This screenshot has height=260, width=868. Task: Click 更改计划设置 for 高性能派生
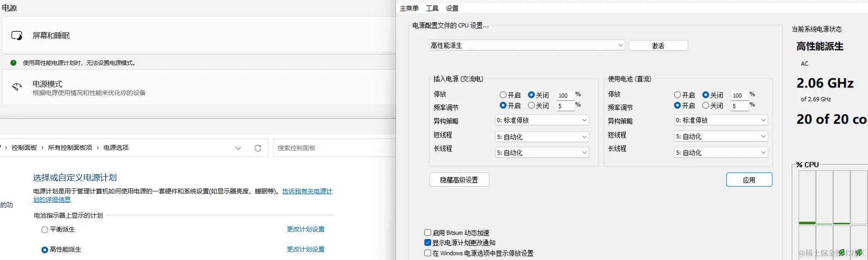[306, 250]
